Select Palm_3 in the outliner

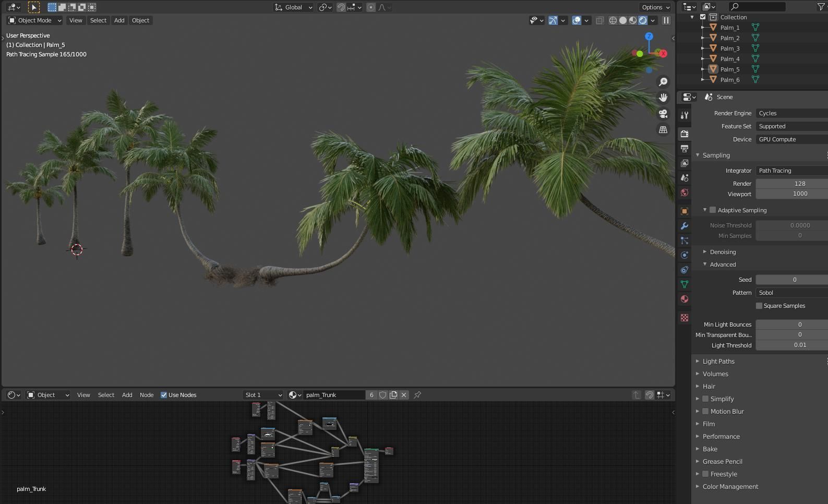(x=730, y=49)
